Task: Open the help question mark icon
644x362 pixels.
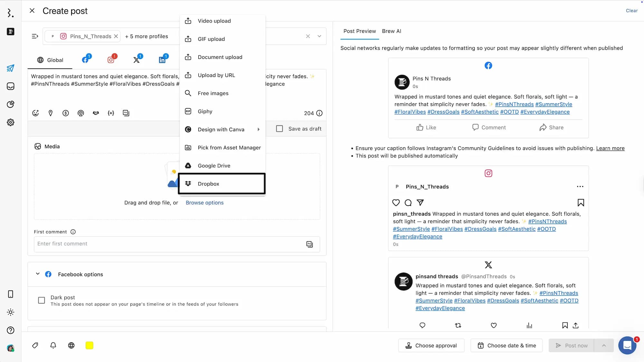Action: point(10,330)
